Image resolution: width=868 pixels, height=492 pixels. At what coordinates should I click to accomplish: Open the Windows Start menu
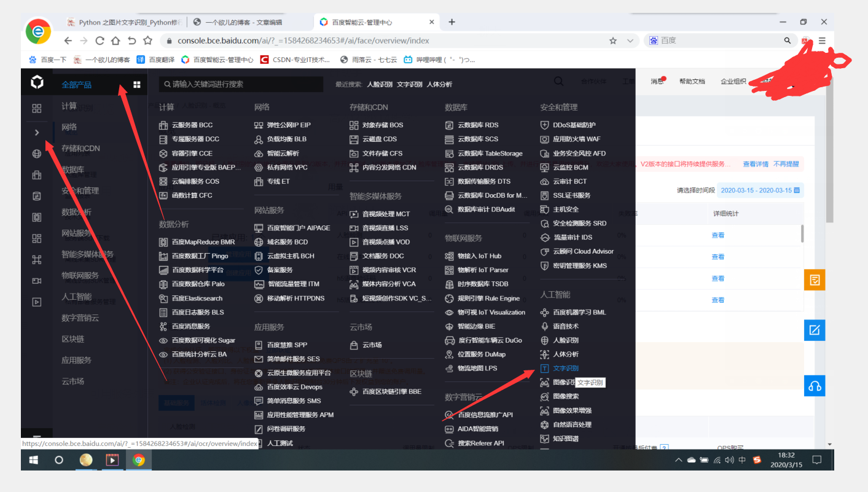point(34,459)
